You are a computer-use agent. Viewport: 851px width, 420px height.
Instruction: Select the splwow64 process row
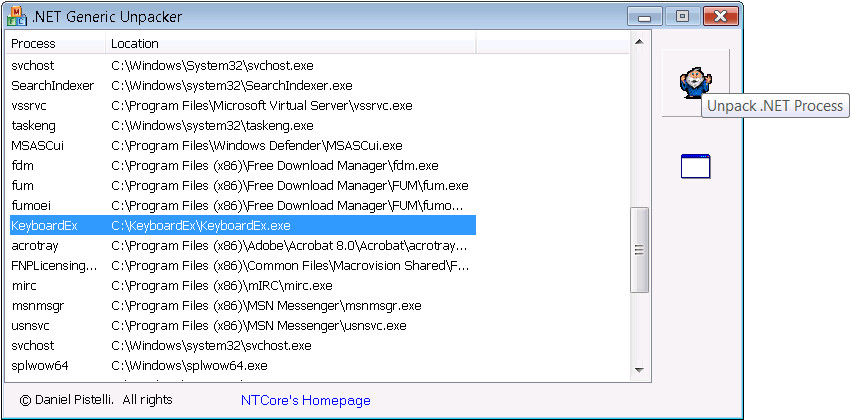pos(243,366)
